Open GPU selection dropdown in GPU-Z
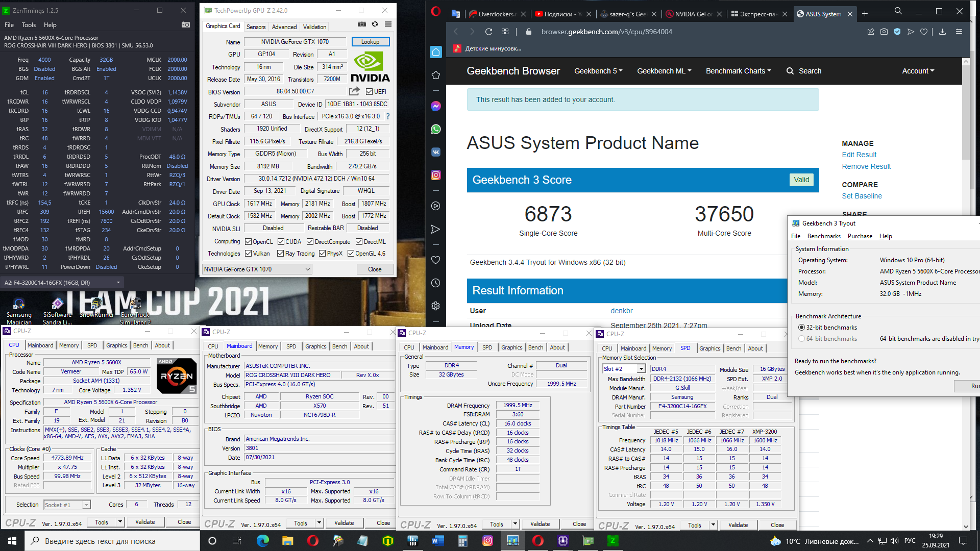Screen dimensions: 980x551 (x=256, y=269)
